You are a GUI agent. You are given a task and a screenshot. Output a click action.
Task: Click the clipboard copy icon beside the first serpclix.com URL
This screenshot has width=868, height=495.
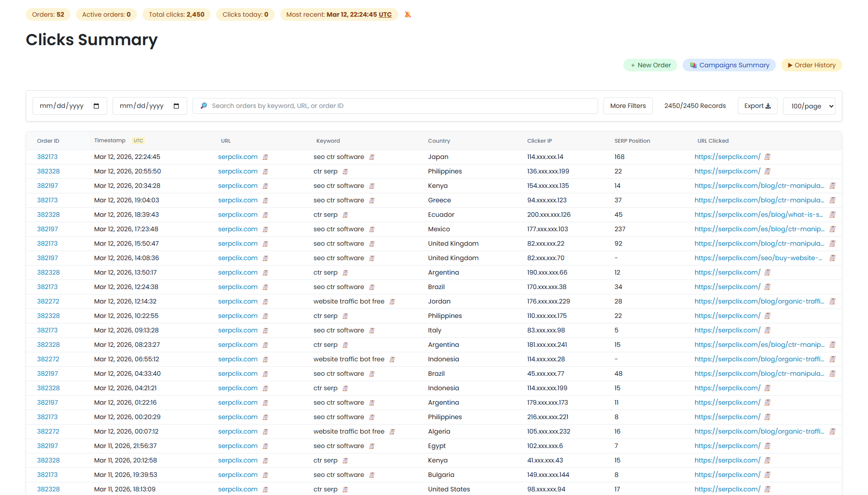265,157
